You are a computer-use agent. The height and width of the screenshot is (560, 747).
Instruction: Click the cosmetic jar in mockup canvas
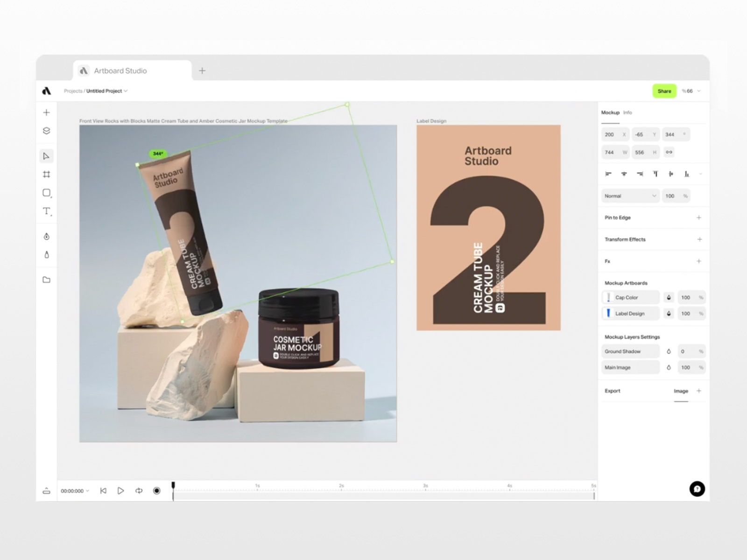tap(299, 329)
